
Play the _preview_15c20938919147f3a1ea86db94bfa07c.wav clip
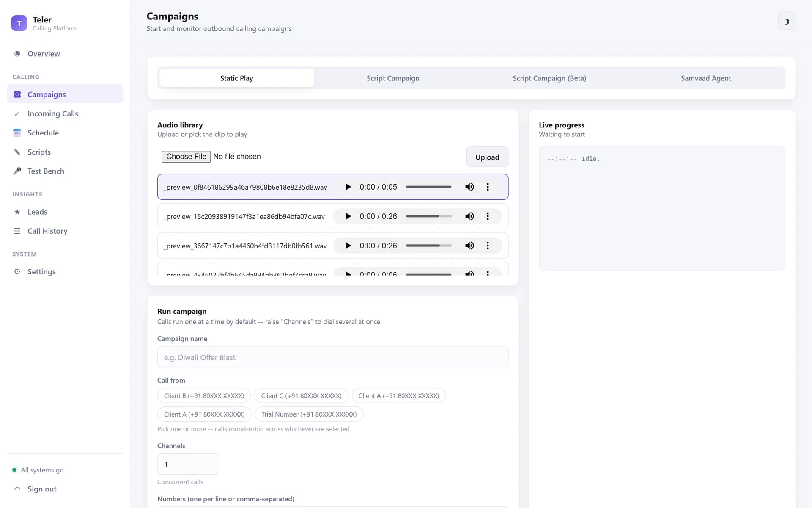tap(348, 216)
